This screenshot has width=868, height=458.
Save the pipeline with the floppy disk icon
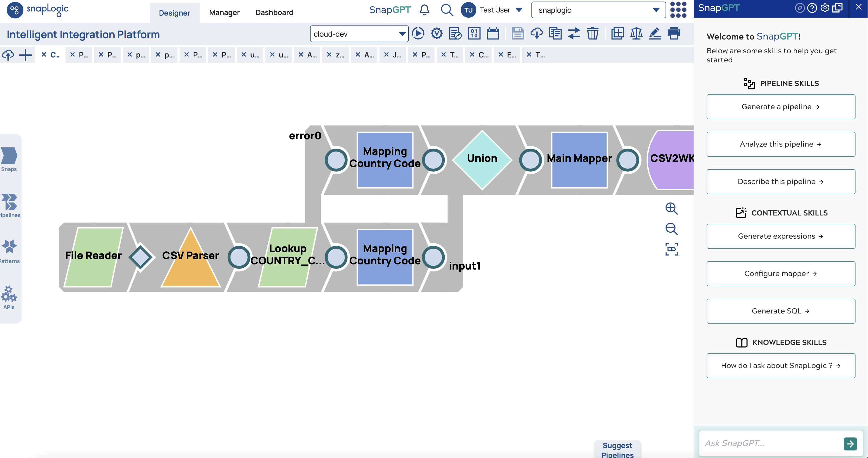(518, 34)
